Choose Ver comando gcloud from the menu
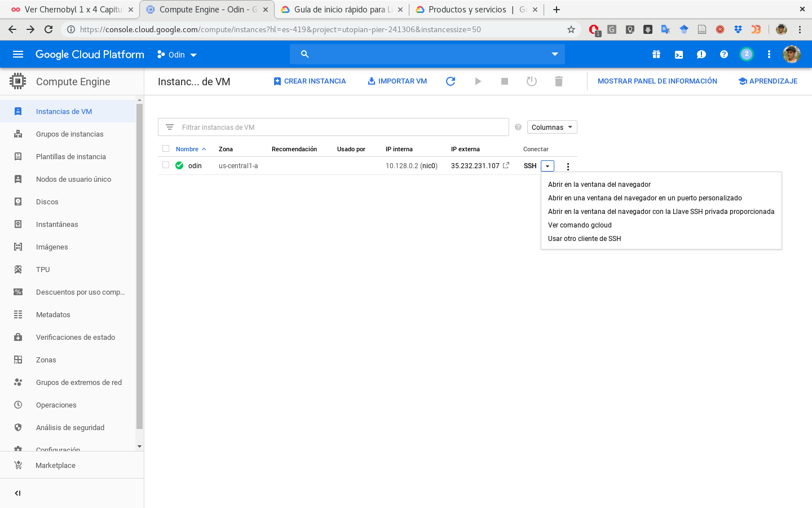 (x=580, y=225)
